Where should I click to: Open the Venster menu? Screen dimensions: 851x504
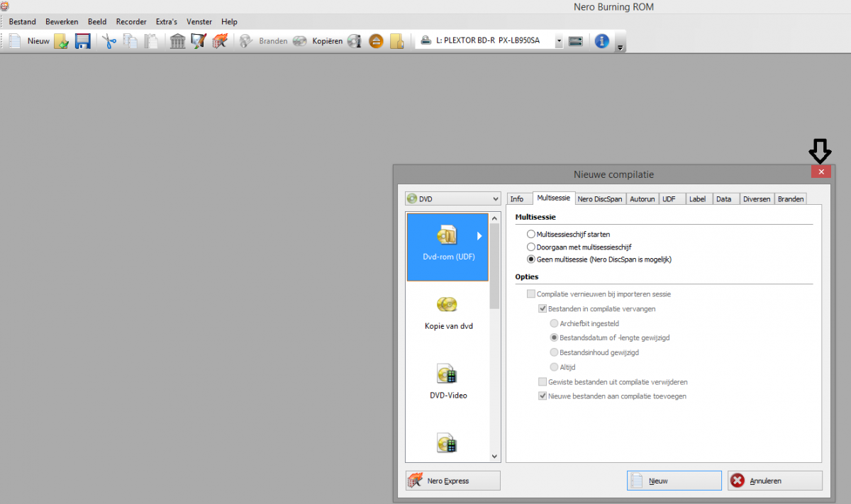[199, 22]
